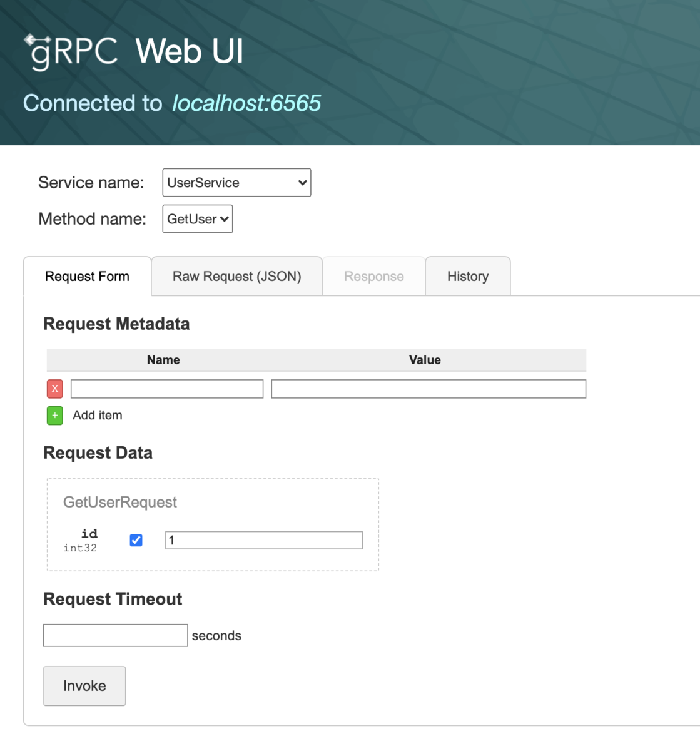Click the int32 type label
Screen dimensions: 700x751
click(x=80, y=548)
